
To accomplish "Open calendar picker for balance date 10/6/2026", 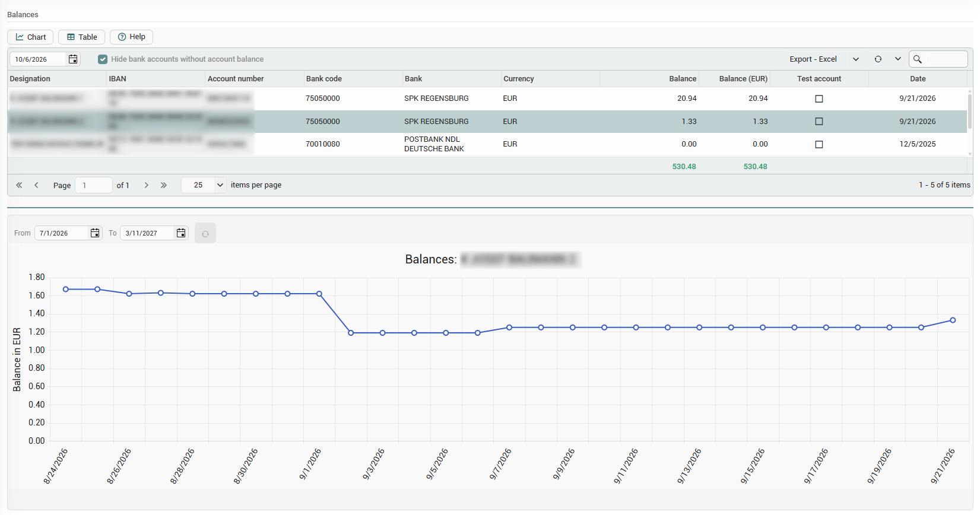I will point(73,59).
